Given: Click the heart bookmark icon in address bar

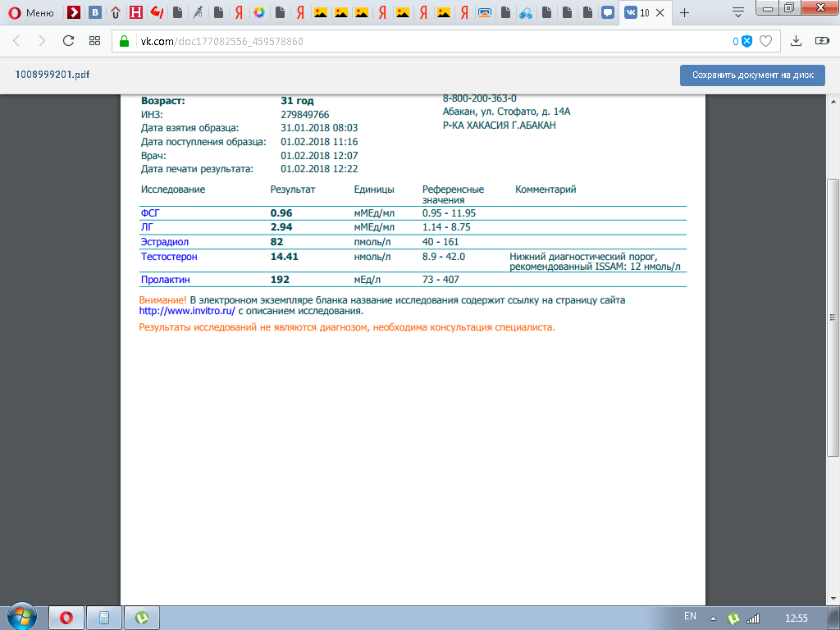Looking at the screenshot, I should pos(765,41).
